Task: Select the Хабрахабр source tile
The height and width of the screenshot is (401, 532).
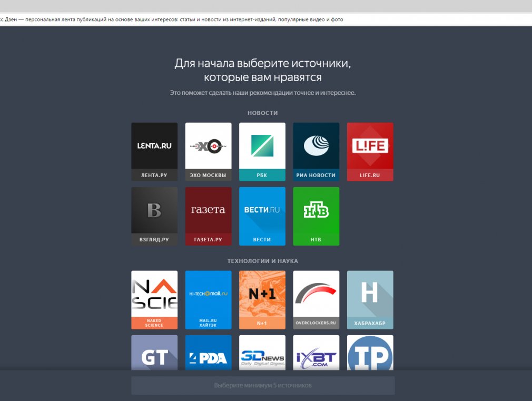Action: tap(370, 300)
